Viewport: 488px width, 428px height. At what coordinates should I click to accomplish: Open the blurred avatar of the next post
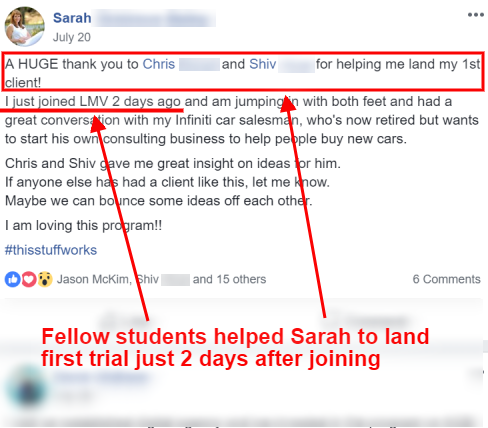click(26, 387)
